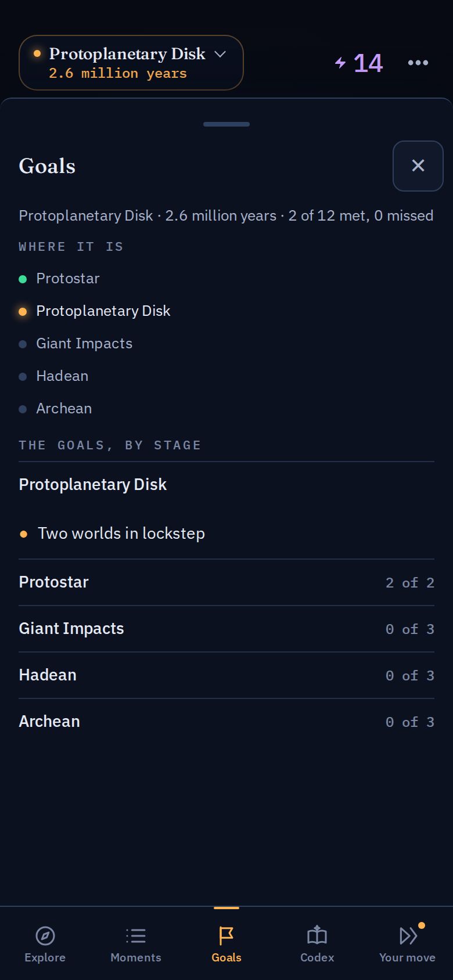
Task: Tap the purple lightning energy counter
Action: point(359,63)
